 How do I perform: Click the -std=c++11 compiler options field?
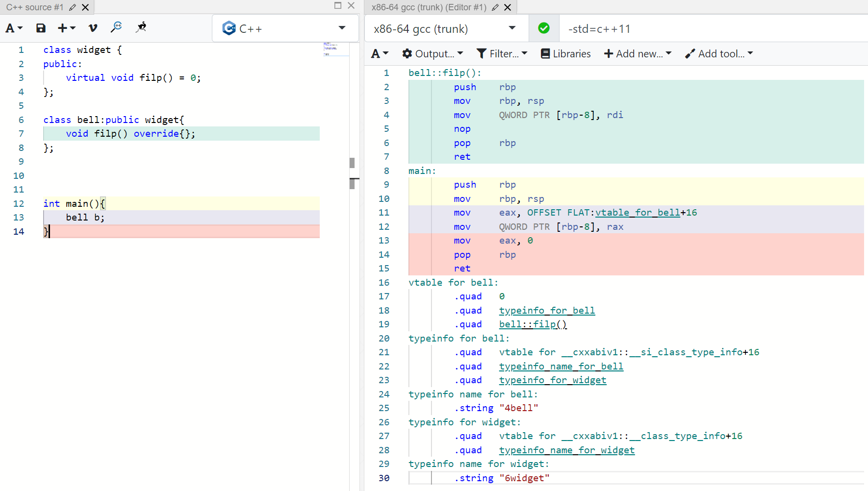(x=714, y=28)
